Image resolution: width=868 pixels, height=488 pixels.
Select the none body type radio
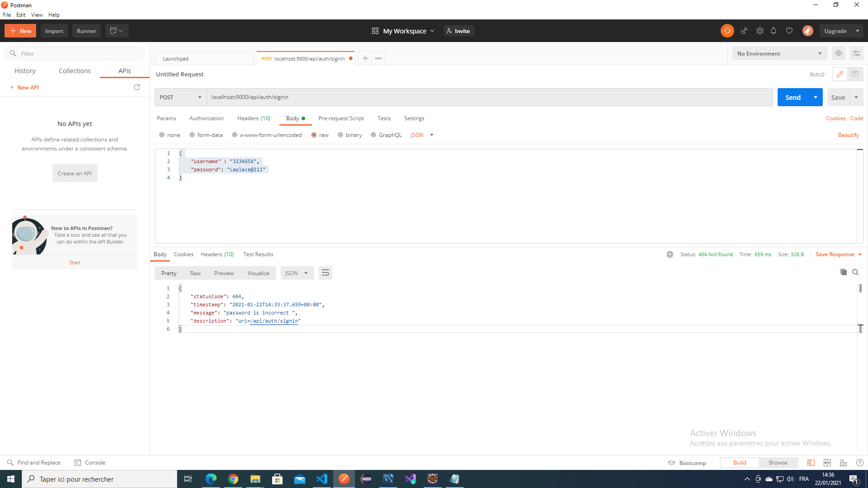pos(162,135)
